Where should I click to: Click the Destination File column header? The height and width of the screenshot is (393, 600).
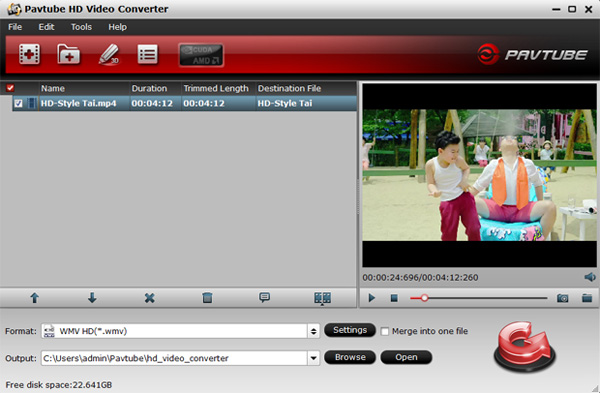[306, 88]
